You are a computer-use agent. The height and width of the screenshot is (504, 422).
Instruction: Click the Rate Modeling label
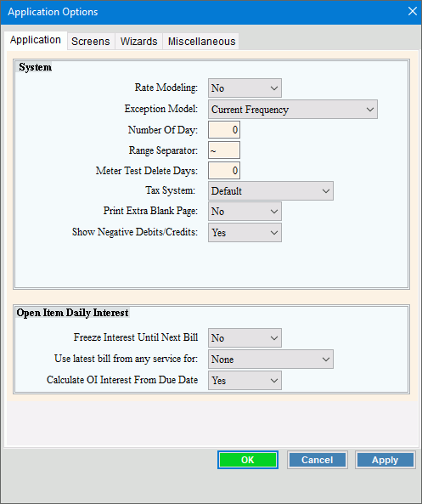pos(166,88)
